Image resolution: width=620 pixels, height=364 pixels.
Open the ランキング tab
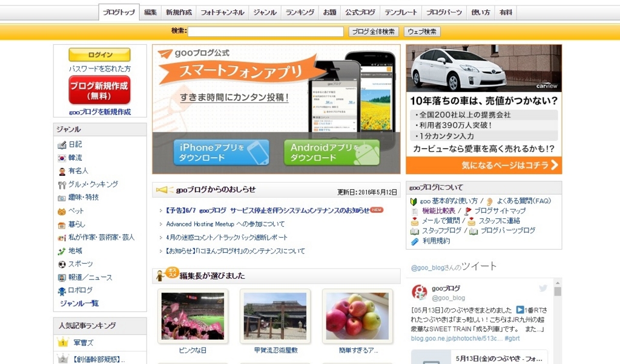click(x=300, y=12)
